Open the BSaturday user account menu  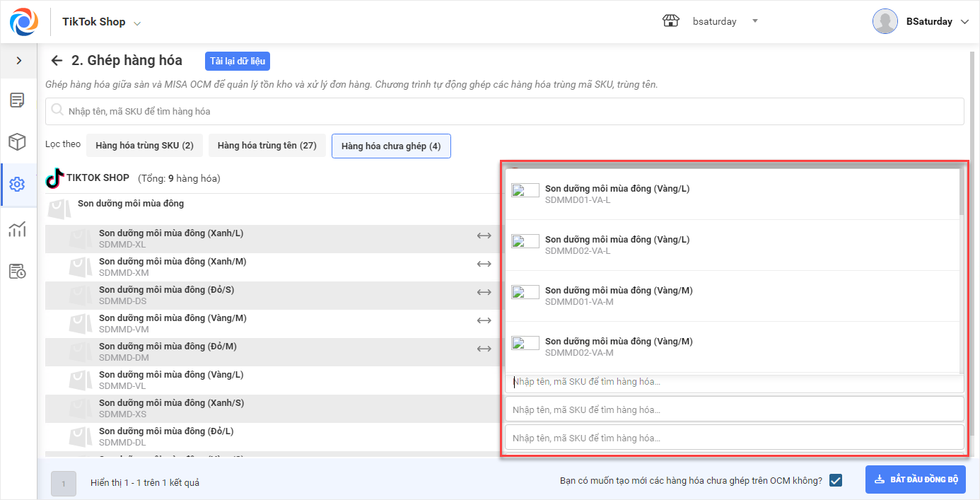(x=964, y=22)
